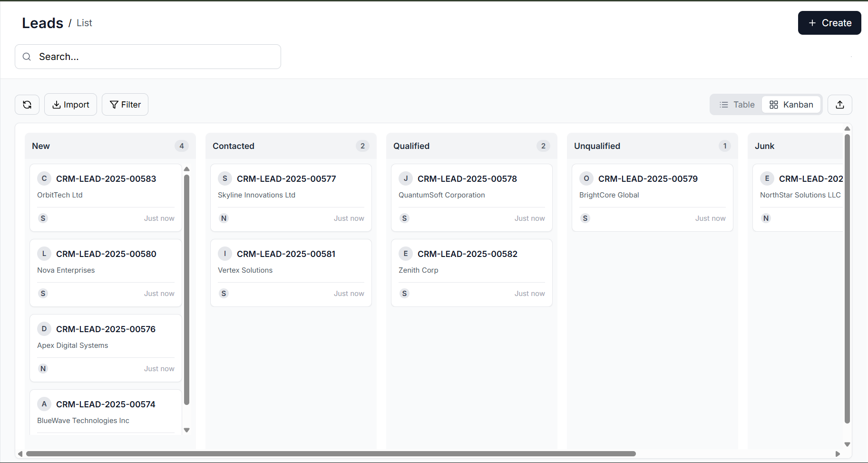Click inside the Search field
The height and width of the screenshot is (463, 868).
pos(147,57)
